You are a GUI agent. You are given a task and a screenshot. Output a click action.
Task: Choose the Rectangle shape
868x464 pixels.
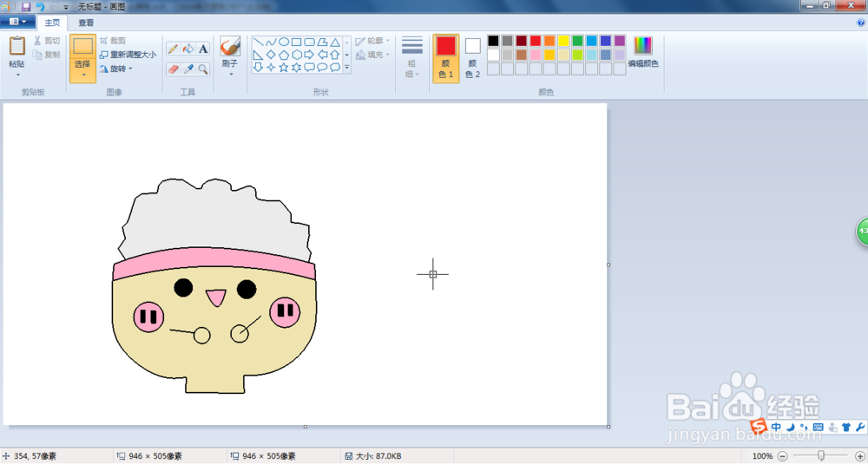coord(296,42)
